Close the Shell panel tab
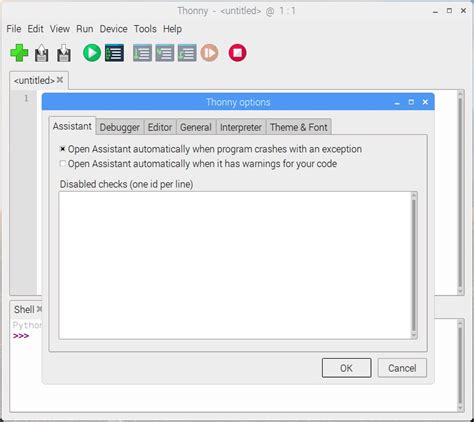 39,309
